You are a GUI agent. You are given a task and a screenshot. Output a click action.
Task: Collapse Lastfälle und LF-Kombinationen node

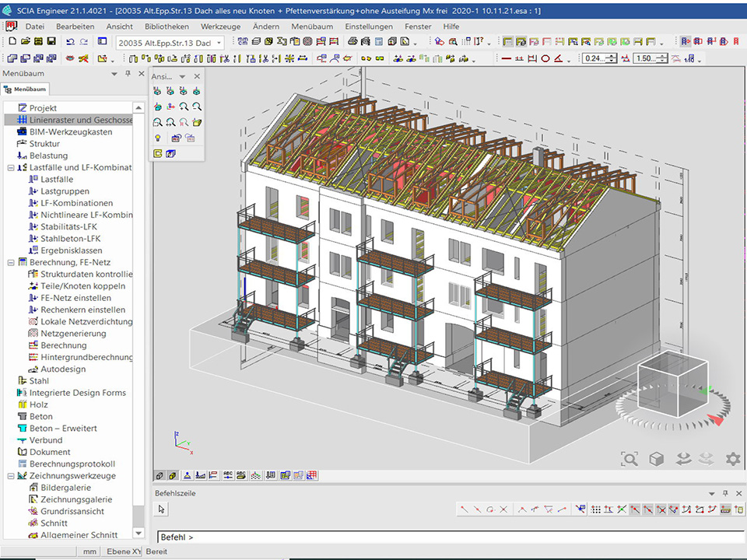pos(11,167)
